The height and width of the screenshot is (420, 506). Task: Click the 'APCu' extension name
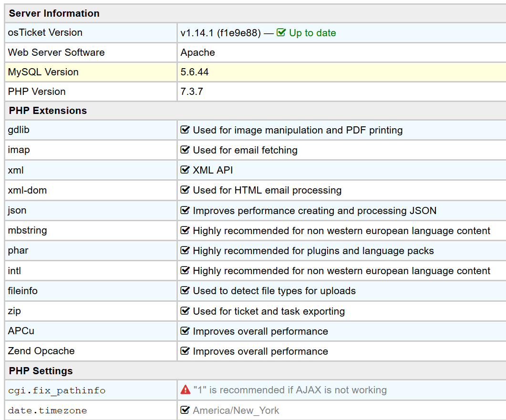tap(21, 331)
